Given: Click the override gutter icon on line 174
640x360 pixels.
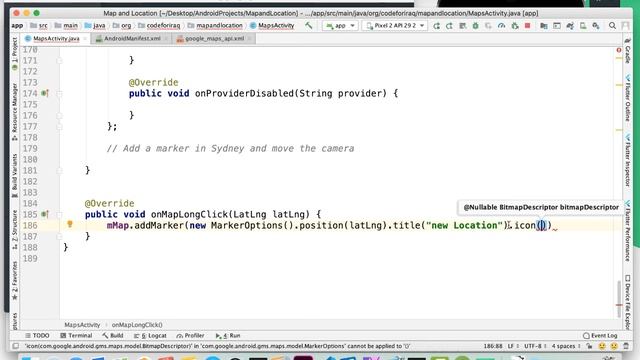Looking at the screenshot, I should click(45, 93).
